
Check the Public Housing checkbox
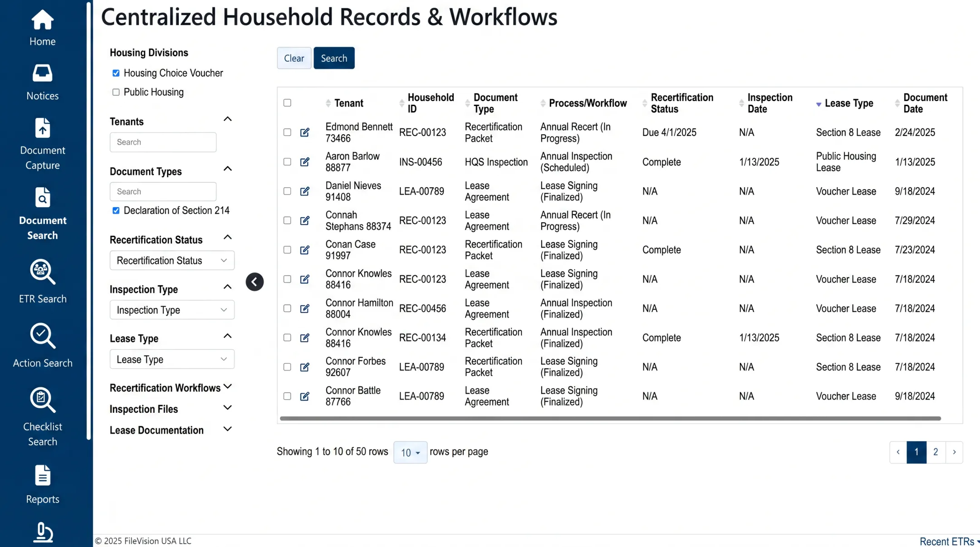(x=116, y=92)
